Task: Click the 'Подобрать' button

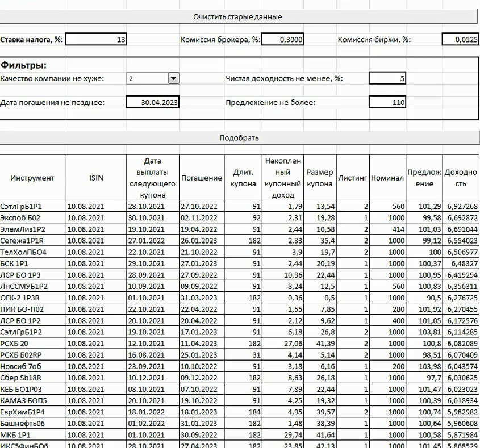Action: [239, 138]
